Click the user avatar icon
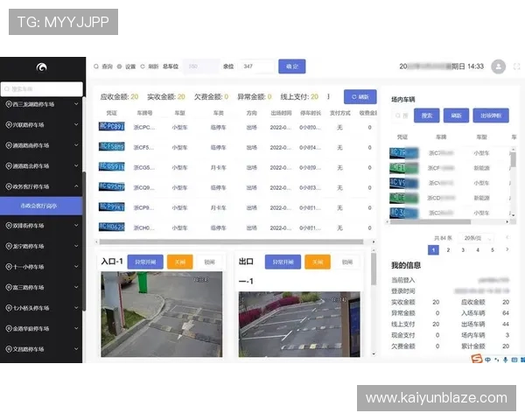Viewport: 525px width, 420px height. click(x=498, y=66)
